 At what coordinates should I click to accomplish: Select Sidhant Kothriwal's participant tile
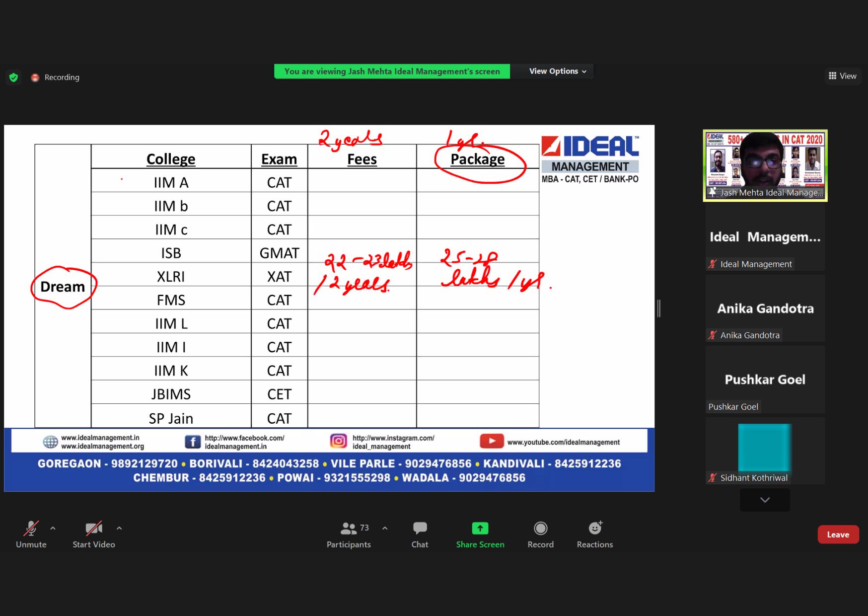point(765,451)
